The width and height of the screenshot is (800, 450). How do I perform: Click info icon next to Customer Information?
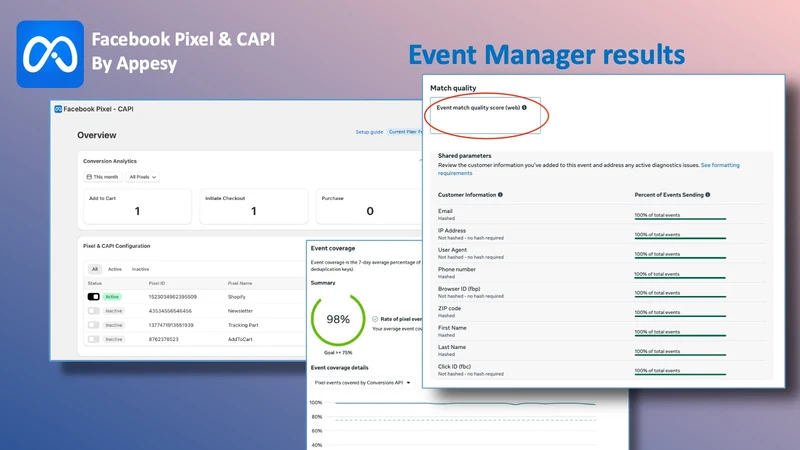coord(500,195)
